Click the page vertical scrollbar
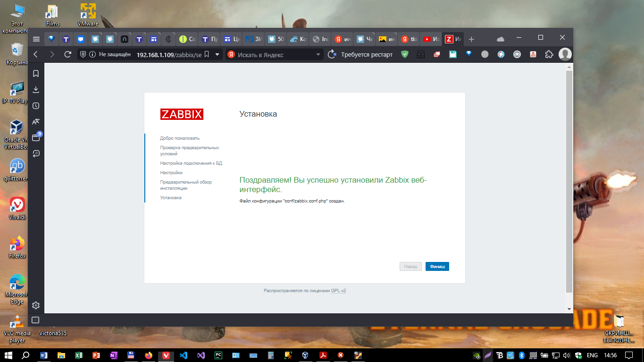Image resolution: width=644 pixels, height=362 pixels. [x=569, y=181]
